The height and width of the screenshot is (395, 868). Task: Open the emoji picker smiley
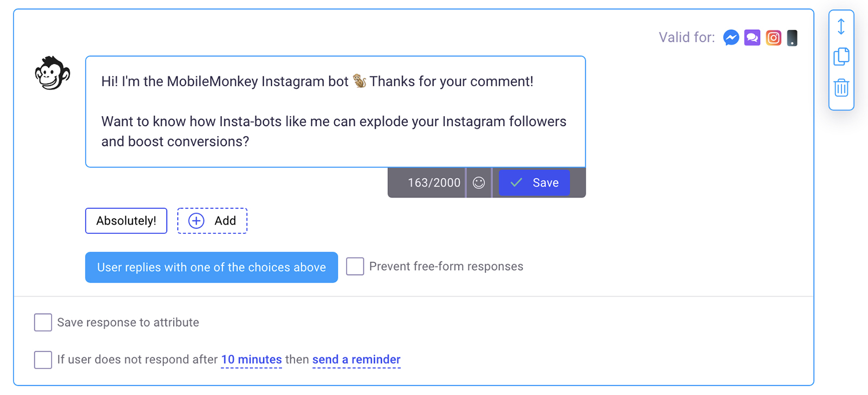tap(478, 183)
